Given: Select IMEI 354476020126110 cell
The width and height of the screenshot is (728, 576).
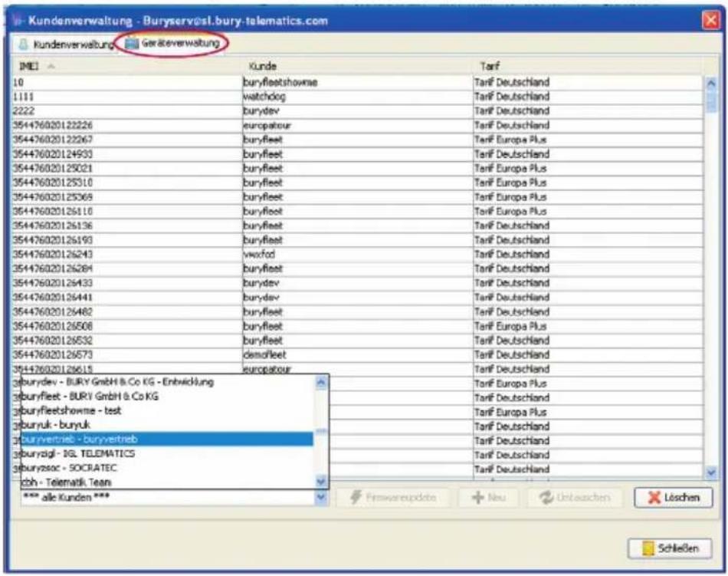Looking at the screenshot, I should [x=127, y=212].
